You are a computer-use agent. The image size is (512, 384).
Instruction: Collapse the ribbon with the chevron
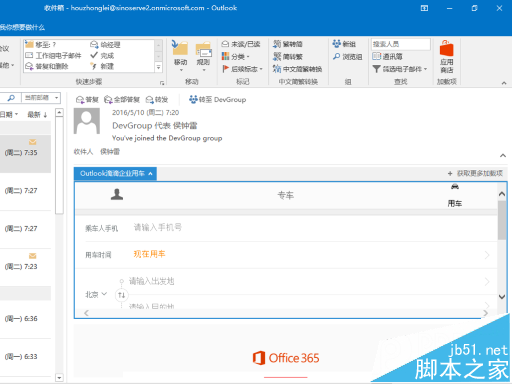coord(504,83)
